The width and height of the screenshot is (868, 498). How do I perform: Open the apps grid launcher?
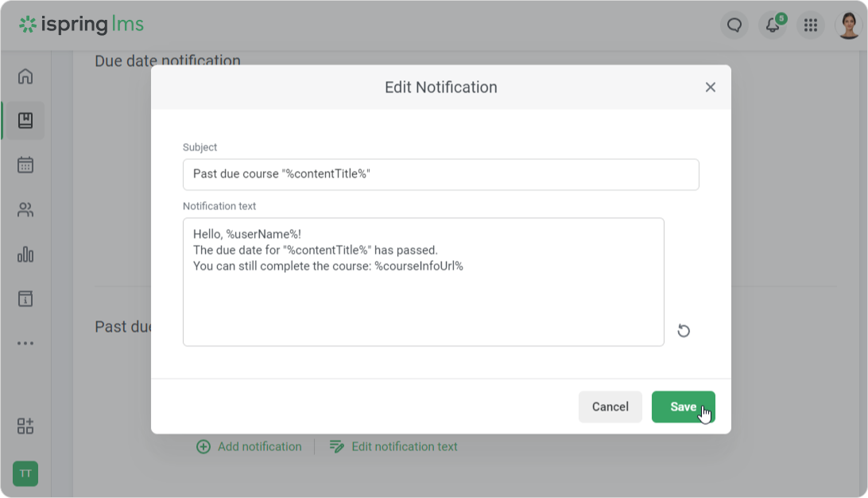[811, 25]
